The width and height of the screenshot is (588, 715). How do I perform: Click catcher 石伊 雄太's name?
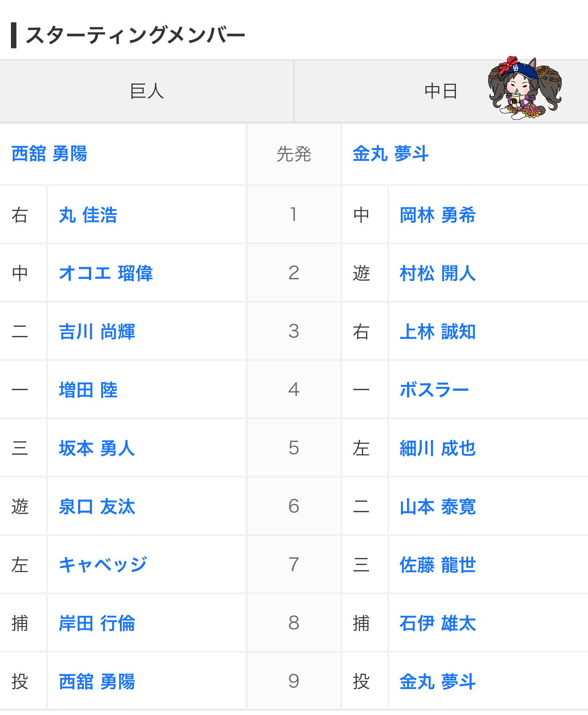pyautogui.click(x=438, y=623)
